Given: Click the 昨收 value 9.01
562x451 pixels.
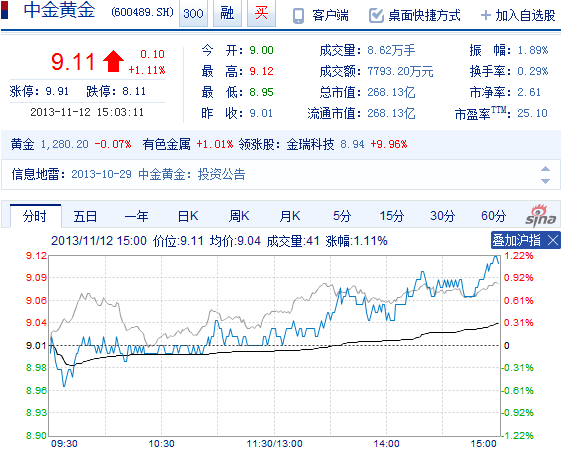Looking at the screenshot, I should point(261,113).
